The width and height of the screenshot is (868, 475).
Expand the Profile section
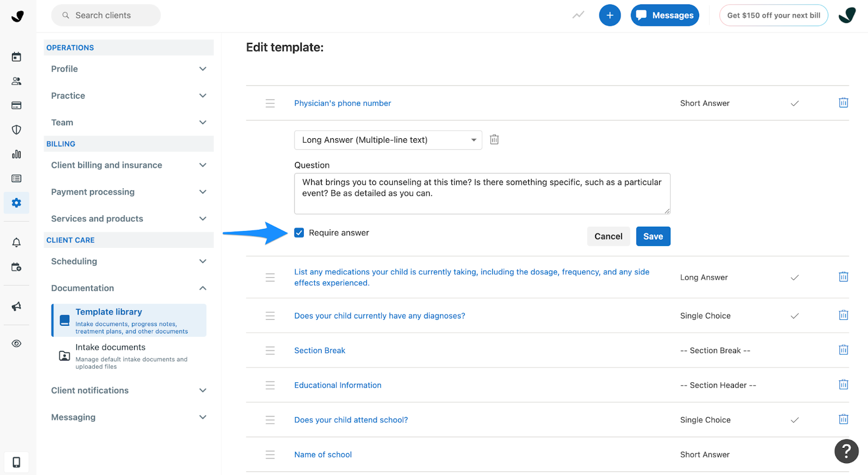[x=128, y=69]
